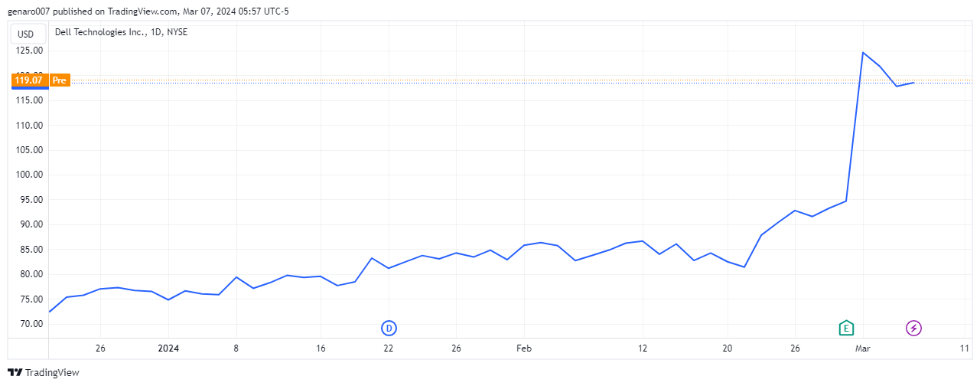Image resolution: width=980 pixels, height=386 pixels.
Task: Click the 20 date axis label
Action: [728, 348]
